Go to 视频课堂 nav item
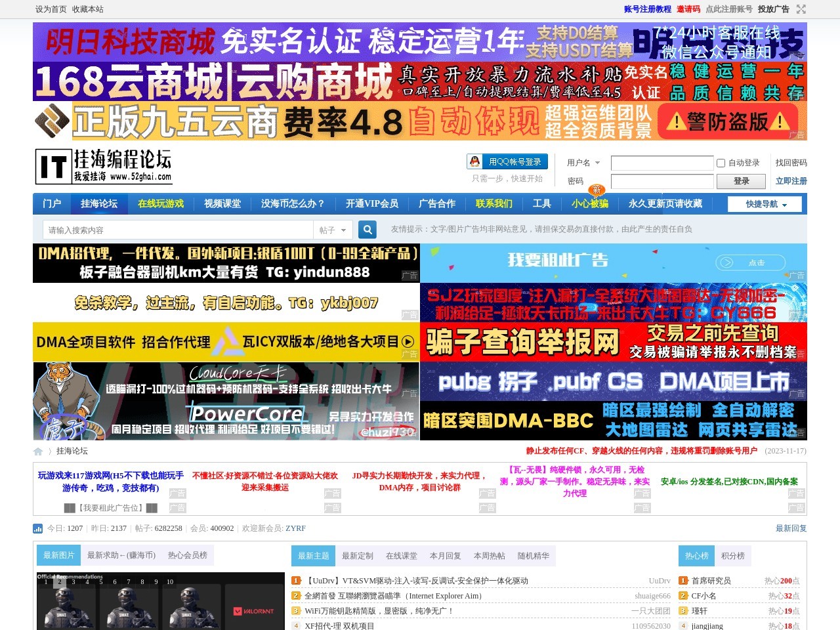 pyautogui.click(x=222, y=203)
